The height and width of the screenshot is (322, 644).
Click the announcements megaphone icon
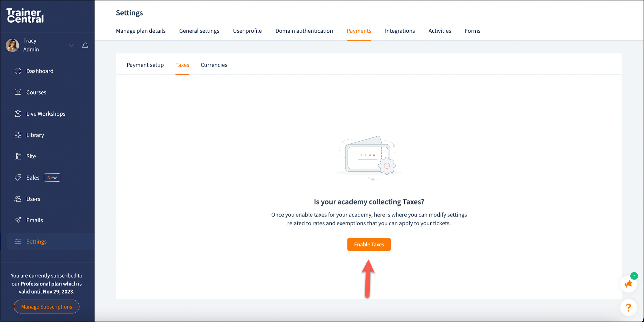[x=628, y=284]
